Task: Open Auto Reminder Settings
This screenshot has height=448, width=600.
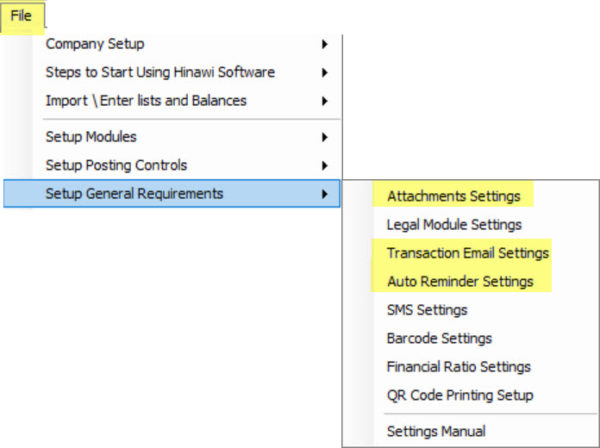Action: [471, 282]
